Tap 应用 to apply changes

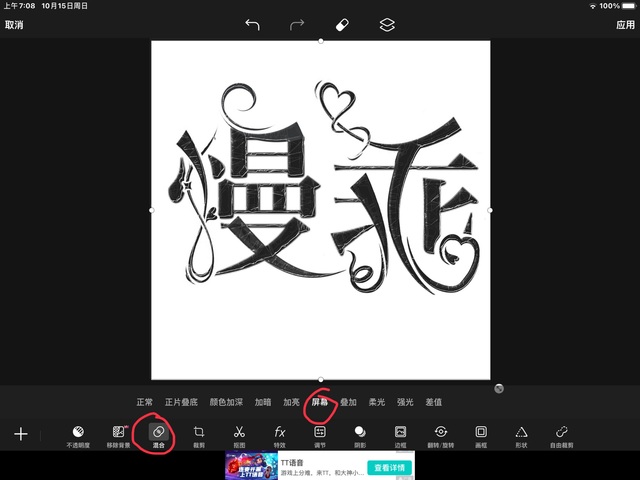(x=625, y=25)
